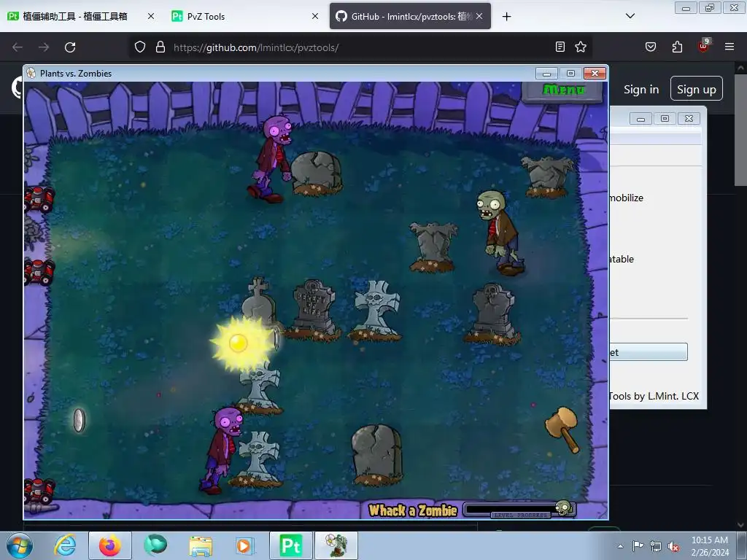This screenshot has height=560, width=747.
Task: Click the zombie head on progress bar
Action: (x=564, y=507)
